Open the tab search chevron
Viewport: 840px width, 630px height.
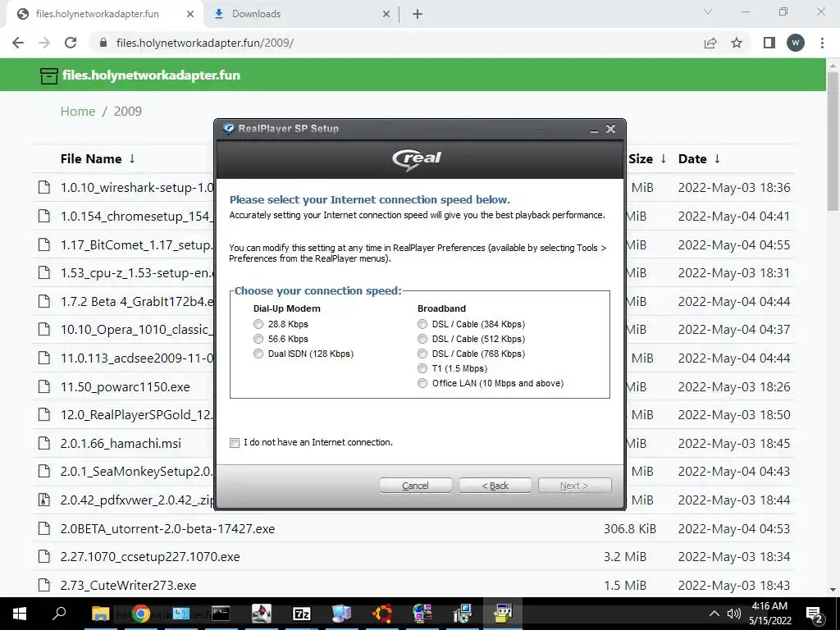pos(708,11)
